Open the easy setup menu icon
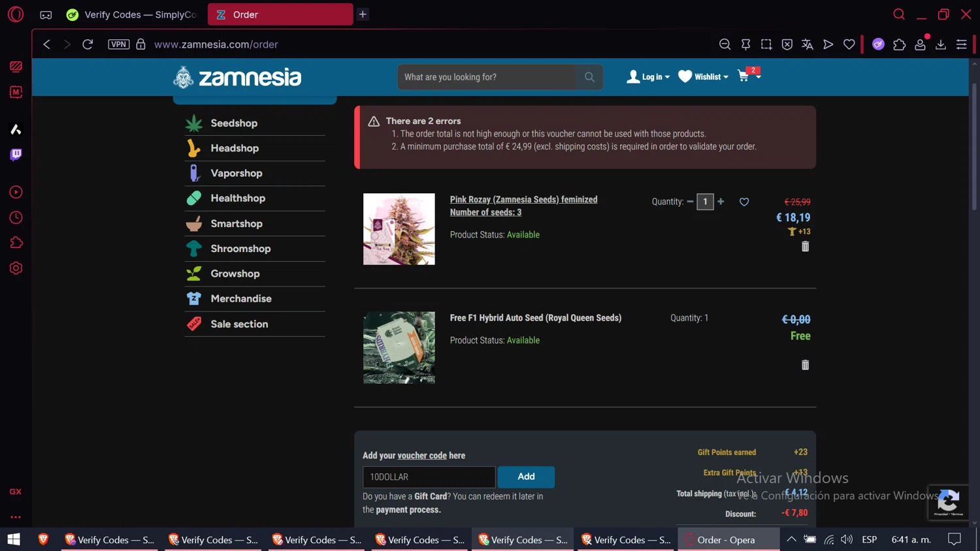Image resolution: width=980 pixels, height=551 pixels. (961, 44)
